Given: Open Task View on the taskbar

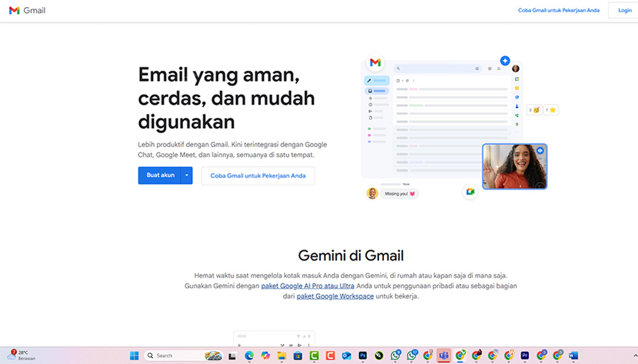Looking at the screenshot, I should (x=232, y=356).
